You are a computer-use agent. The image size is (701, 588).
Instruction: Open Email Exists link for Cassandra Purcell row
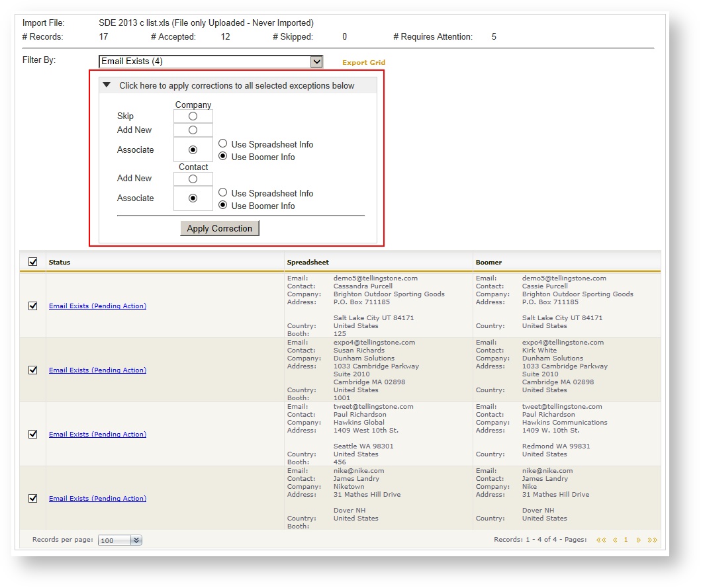tap(97, 306)
